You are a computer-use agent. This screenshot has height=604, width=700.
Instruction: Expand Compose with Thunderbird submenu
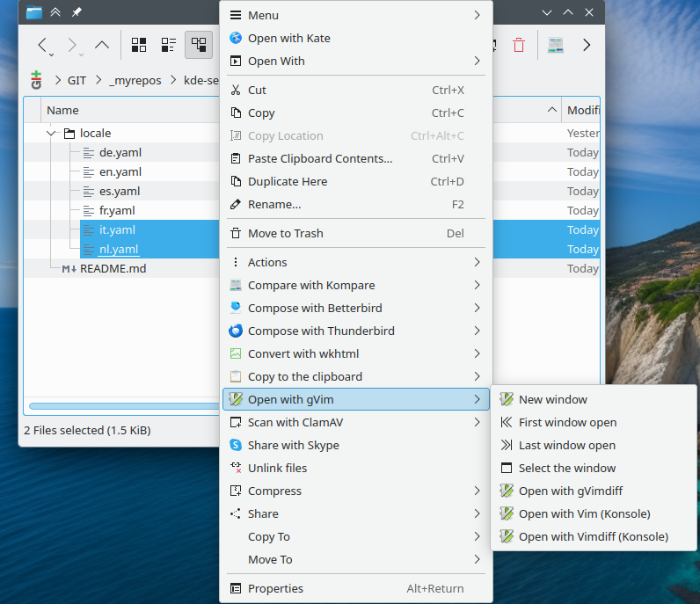point(356,331)
